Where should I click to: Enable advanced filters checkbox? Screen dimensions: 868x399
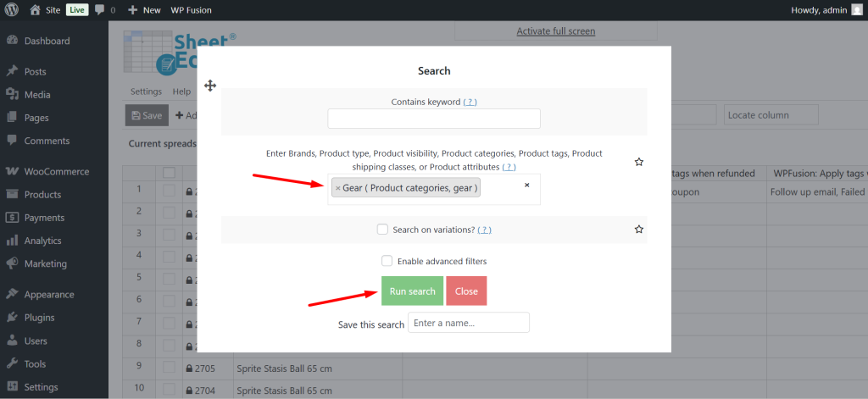(x=387, y=261)
